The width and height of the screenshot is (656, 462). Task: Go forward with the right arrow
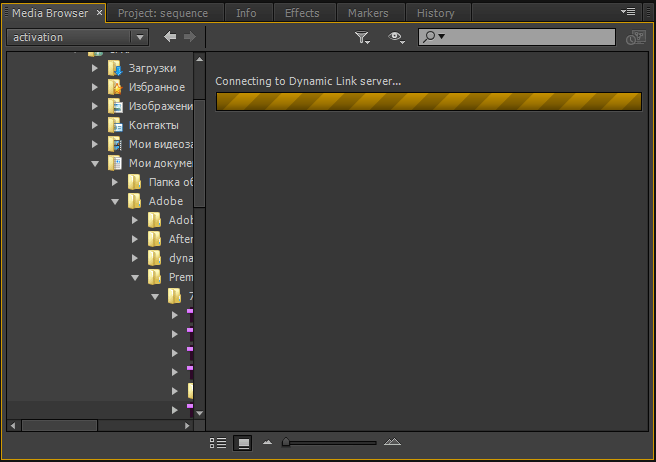(190, 37)
